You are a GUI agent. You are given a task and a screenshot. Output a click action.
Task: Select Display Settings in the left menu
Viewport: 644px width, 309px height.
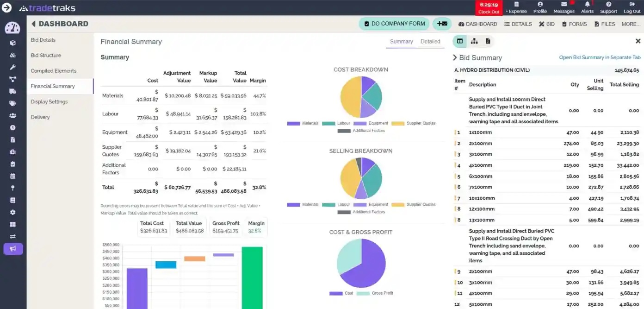pyautogui.click(x=49, y=102)
